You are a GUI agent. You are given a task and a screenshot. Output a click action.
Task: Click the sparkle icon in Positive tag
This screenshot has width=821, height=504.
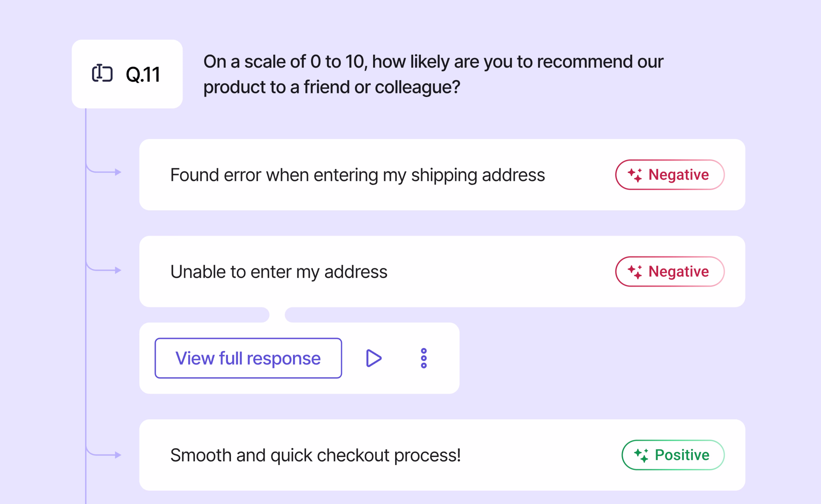click(641, 455)
